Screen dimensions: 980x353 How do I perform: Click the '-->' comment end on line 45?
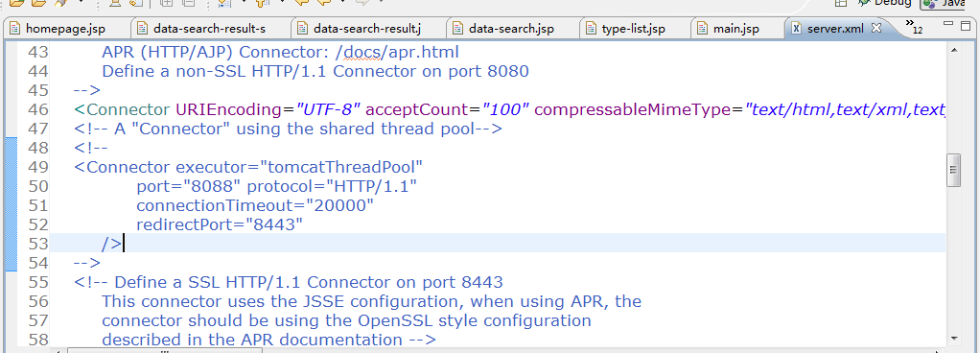coord(87,90)
